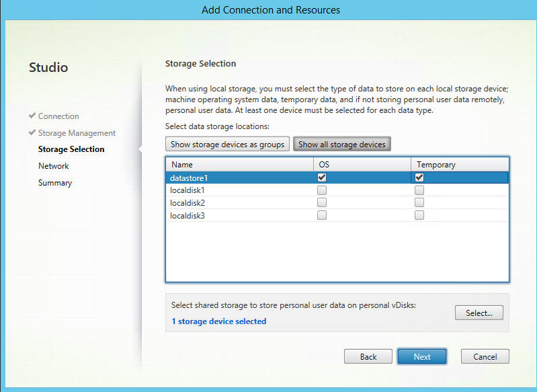Image resolution: width=537 pixels, height=392 pixels.
Task: Click Show storage devices as groups button
Action: [x=228, y=144]
